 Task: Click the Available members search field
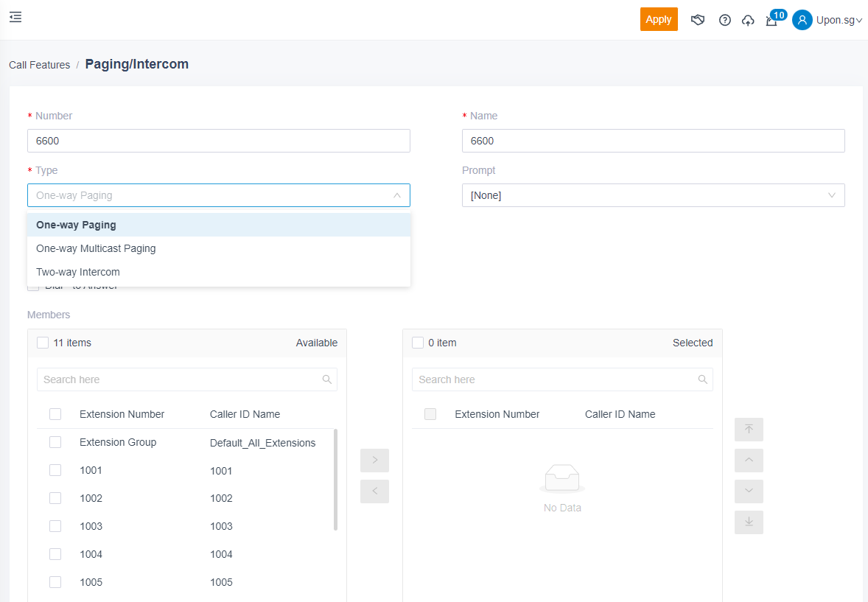click(x=181, y=379)
